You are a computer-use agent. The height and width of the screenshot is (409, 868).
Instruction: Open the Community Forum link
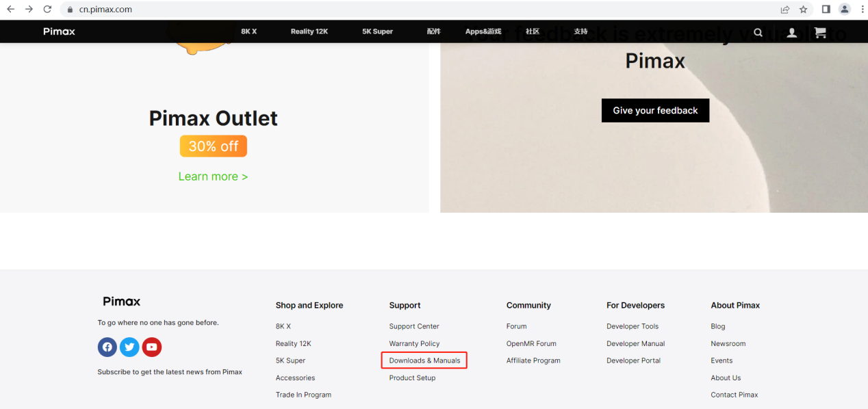coord(517,326)
